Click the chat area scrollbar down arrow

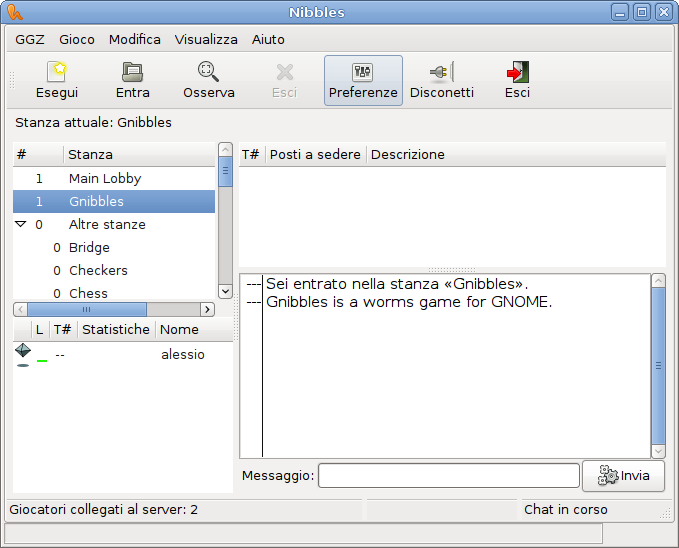click(x=658, y=451)
